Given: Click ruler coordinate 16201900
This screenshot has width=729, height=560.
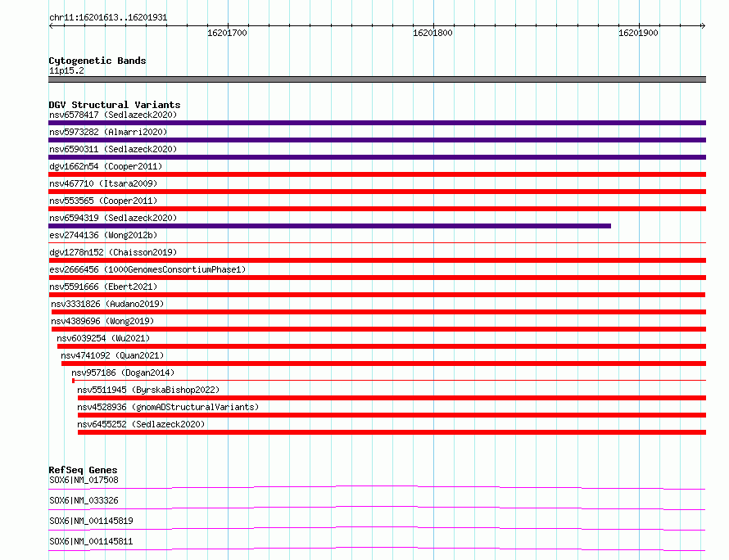Looking at the screenshot, I should coord(638,33).
